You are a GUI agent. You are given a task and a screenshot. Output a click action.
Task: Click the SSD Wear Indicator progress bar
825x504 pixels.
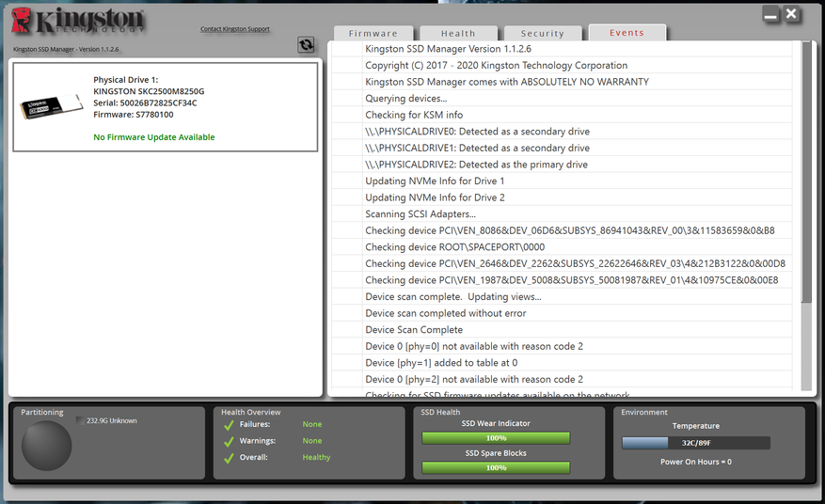[496, 438]
